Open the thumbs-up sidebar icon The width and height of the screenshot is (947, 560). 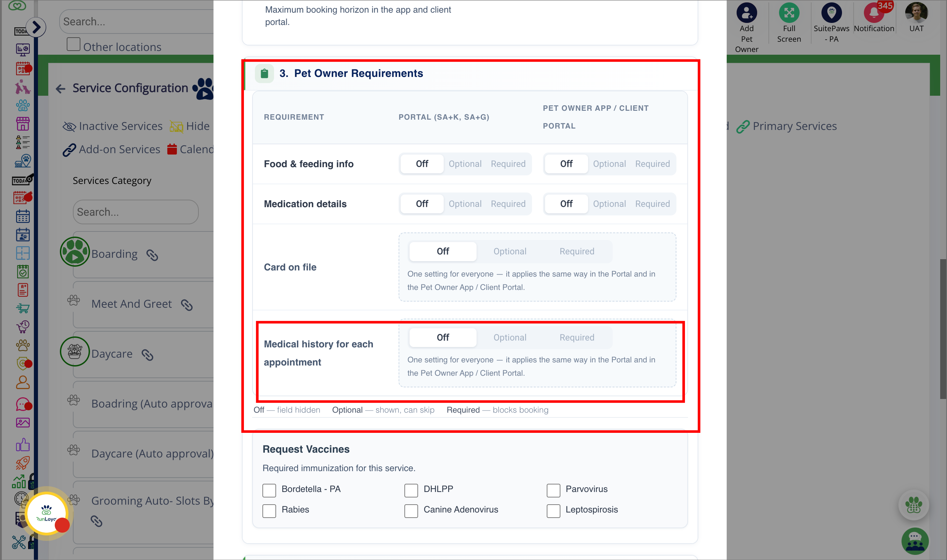point(23,444)
